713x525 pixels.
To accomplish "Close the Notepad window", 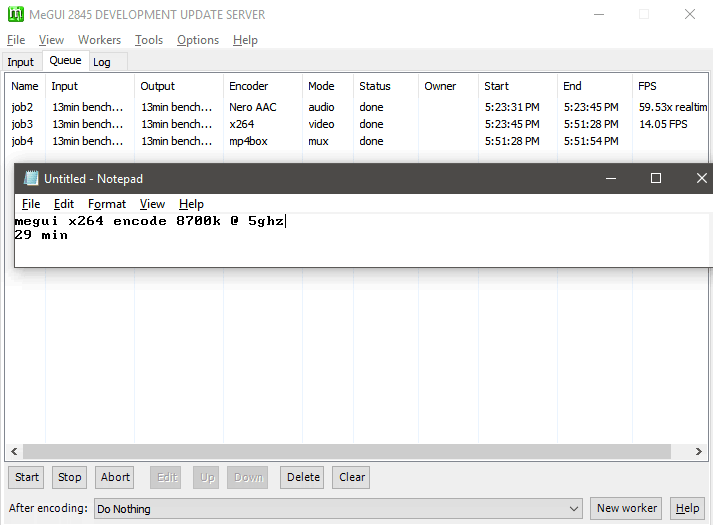I will point(701,178).
